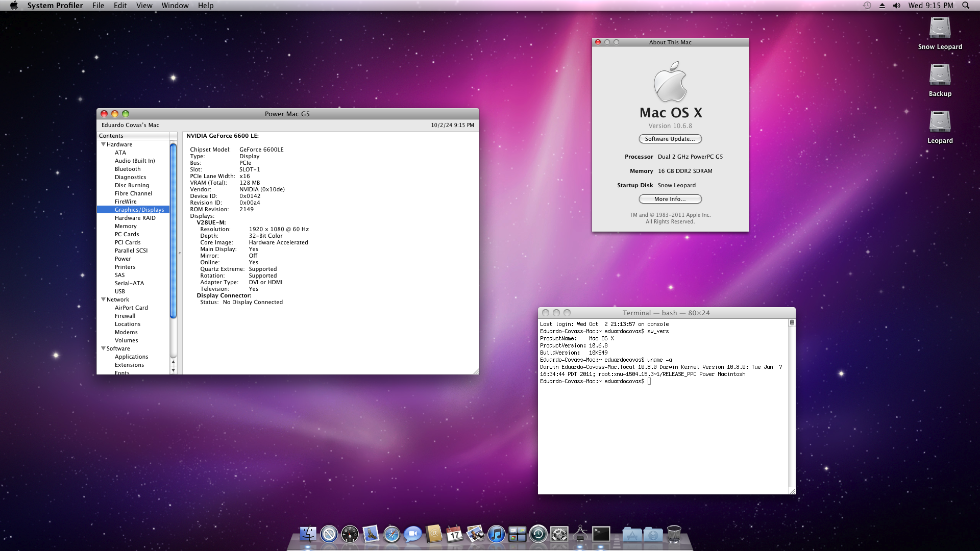Click More Info in About This Mac
980x551 pixels.
(669, 199)
